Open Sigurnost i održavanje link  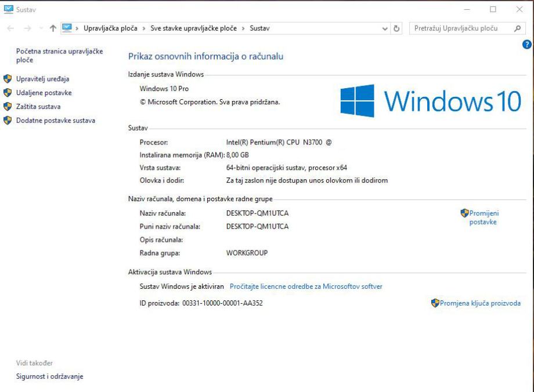50,376
